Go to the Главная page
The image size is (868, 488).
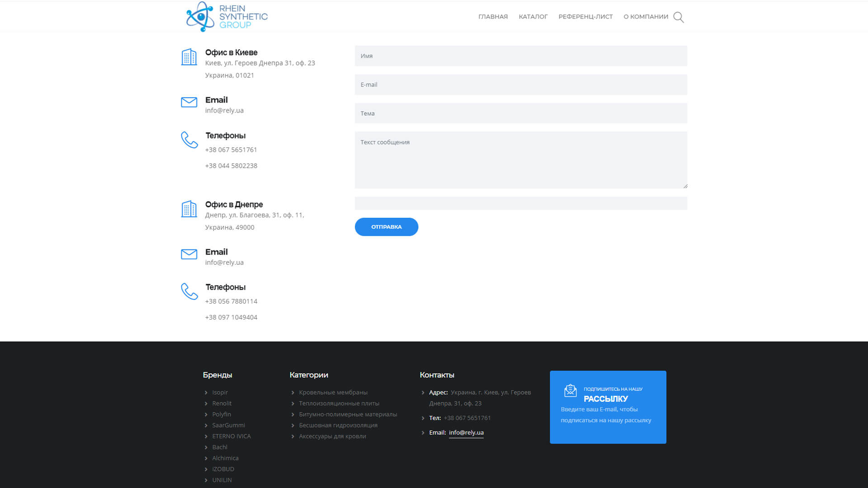click(493, 17)
